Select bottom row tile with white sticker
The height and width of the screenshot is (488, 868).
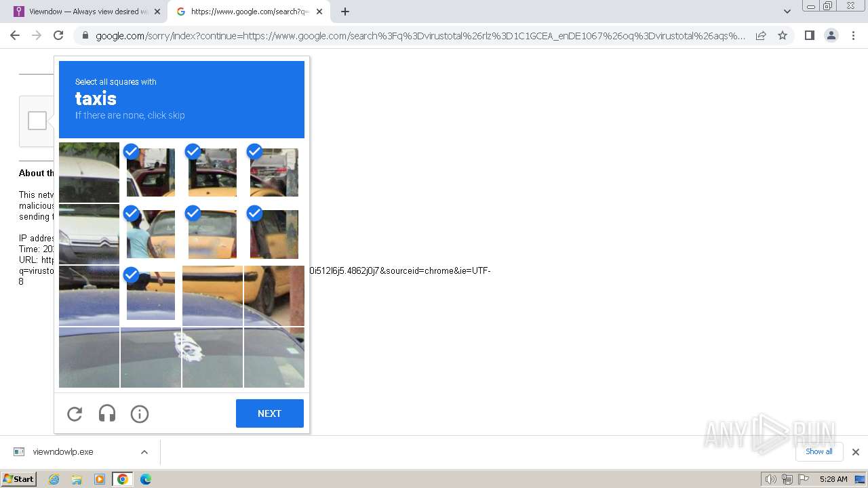click(212, 357)
